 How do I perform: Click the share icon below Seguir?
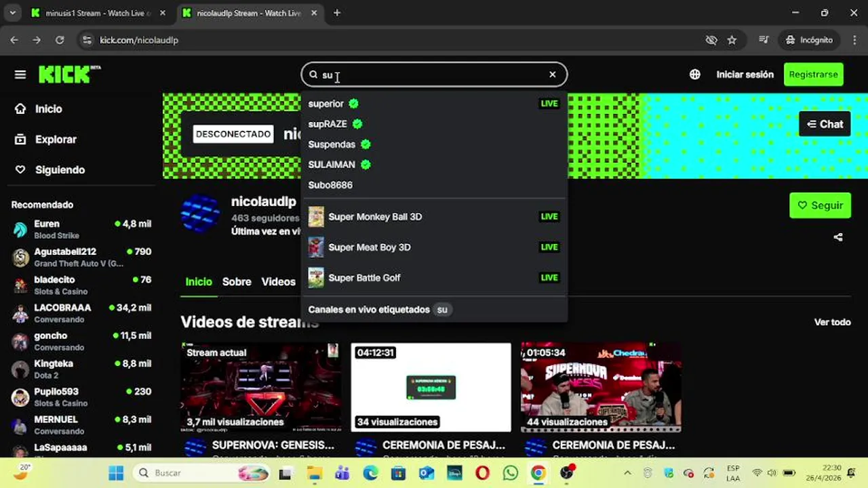(x=838, y=237)
